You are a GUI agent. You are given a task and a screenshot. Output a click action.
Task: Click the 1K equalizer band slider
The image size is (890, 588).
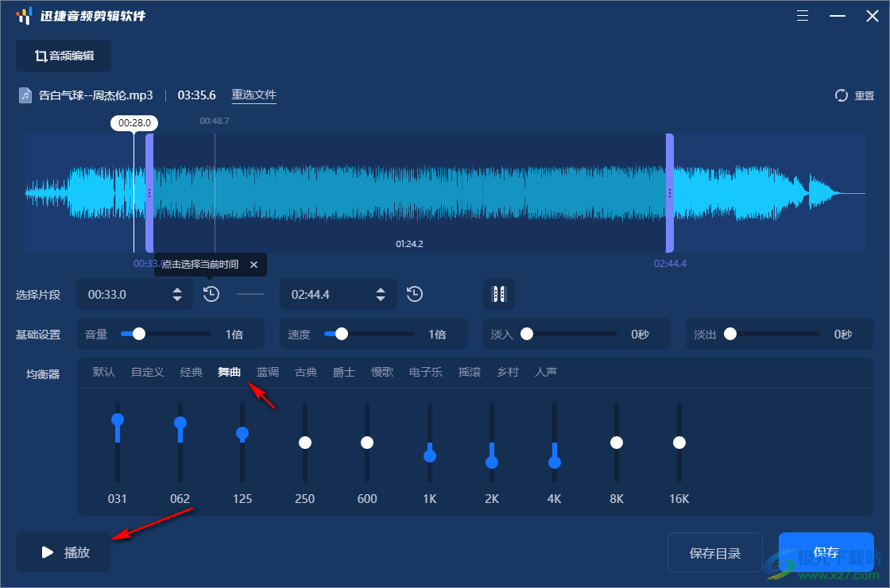point(430,455)
